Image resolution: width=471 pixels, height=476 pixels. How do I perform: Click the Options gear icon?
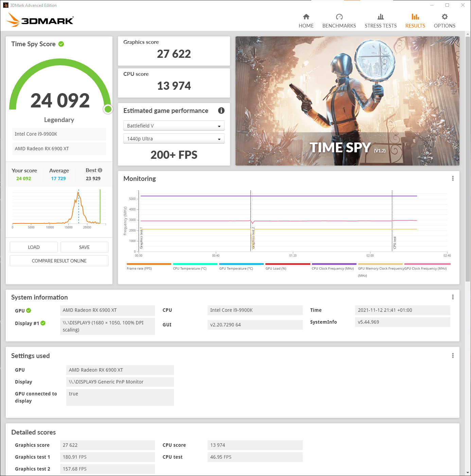point(444,17)
